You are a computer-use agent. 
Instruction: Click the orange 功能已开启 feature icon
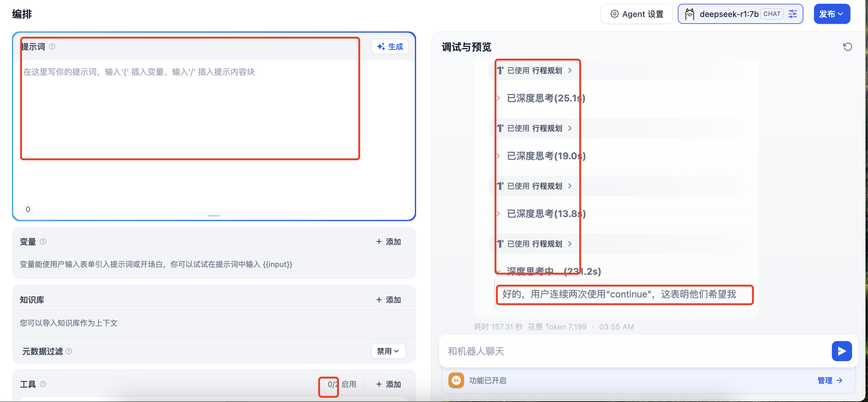tap(456, 380)
